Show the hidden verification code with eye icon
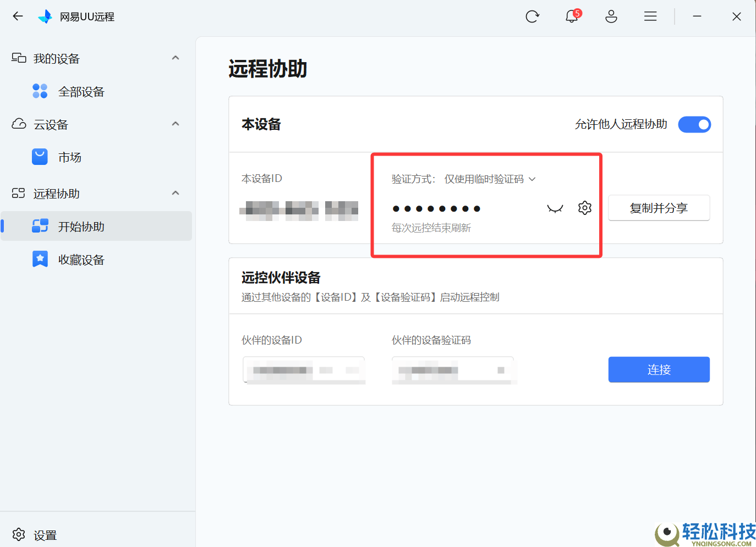The image size is (756, 547). [555, 208]
